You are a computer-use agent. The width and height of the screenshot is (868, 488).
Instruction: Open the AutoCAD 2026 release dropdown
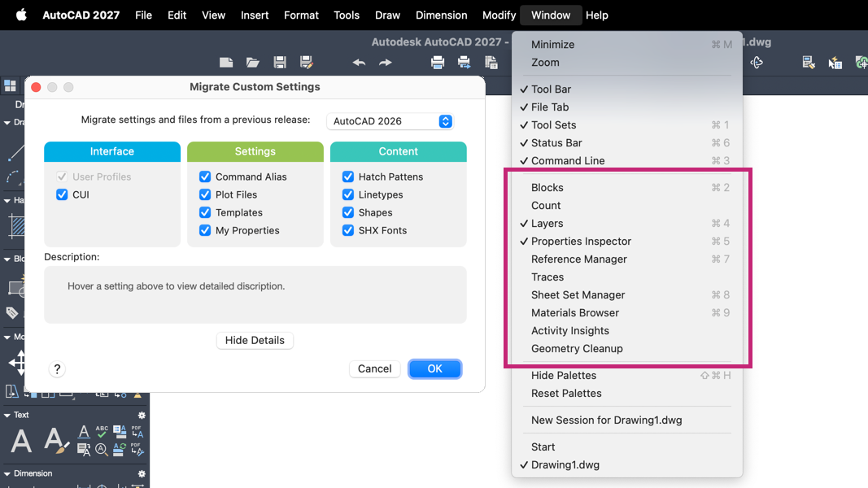point(390,121)
